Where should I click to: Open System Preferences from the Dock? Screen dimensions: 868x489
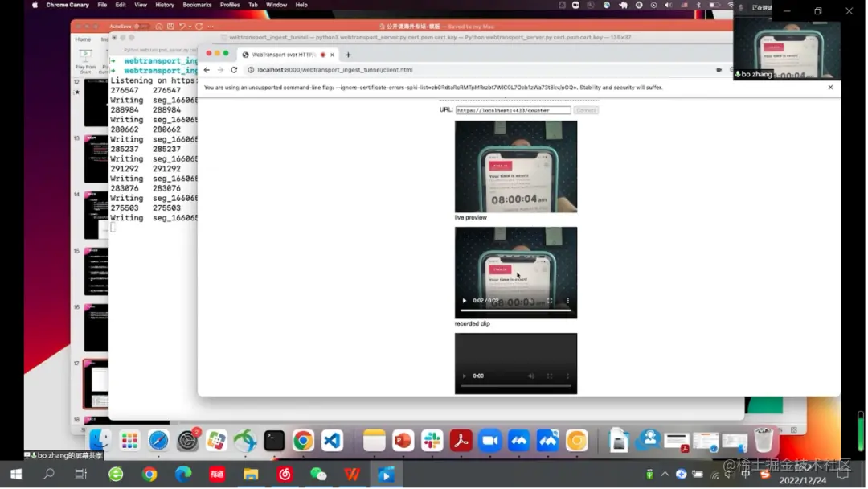(x=187, y=441)
